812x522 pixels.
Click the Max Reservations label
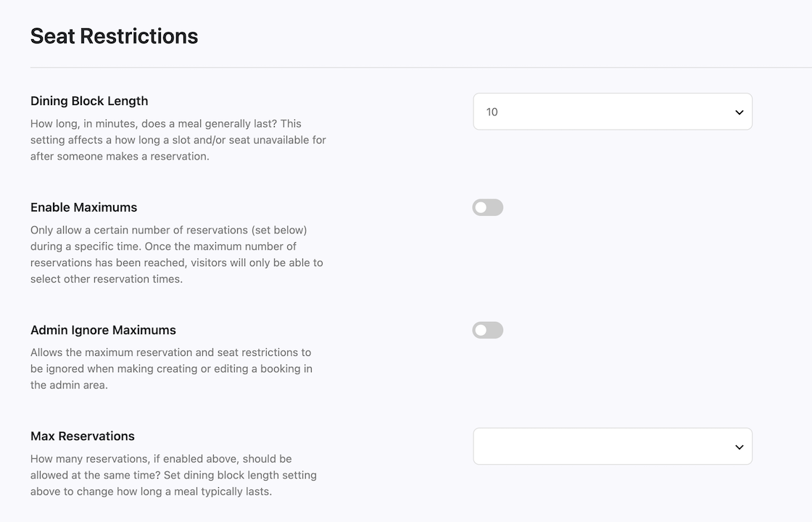(83, 436)
